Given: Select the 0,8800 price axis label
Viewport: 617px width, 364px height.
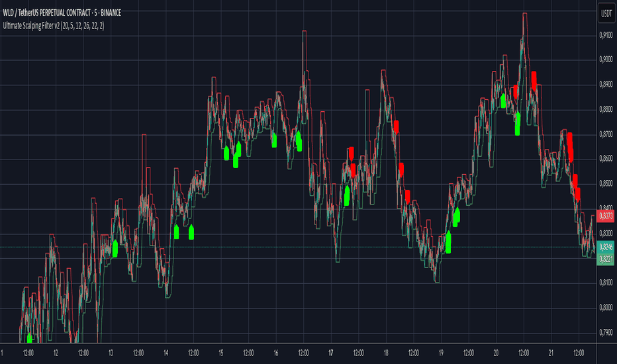Looking at the screenshot, I should [606, 109].
